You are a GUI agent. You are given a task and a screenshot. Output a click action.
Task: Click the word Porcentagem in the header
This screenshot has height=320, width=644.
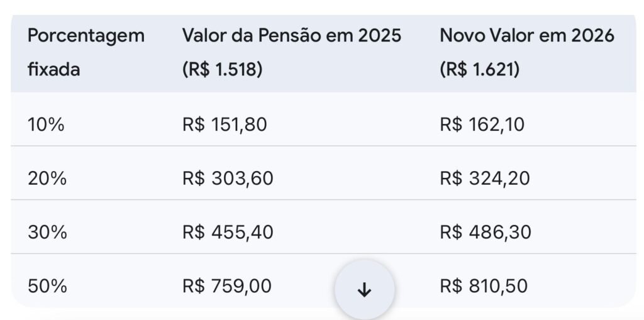[x=86, y=36]
